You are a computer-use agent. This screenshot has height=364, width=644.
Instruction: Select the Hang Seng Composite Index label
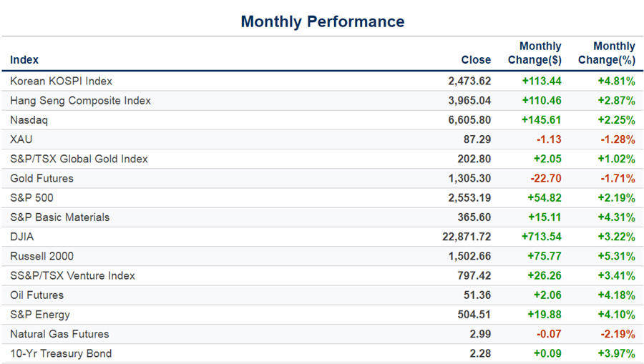click(80, 101)
